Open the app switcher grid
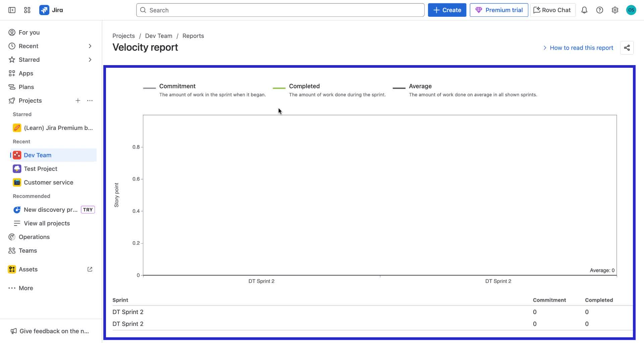 (x=27, y=10)
